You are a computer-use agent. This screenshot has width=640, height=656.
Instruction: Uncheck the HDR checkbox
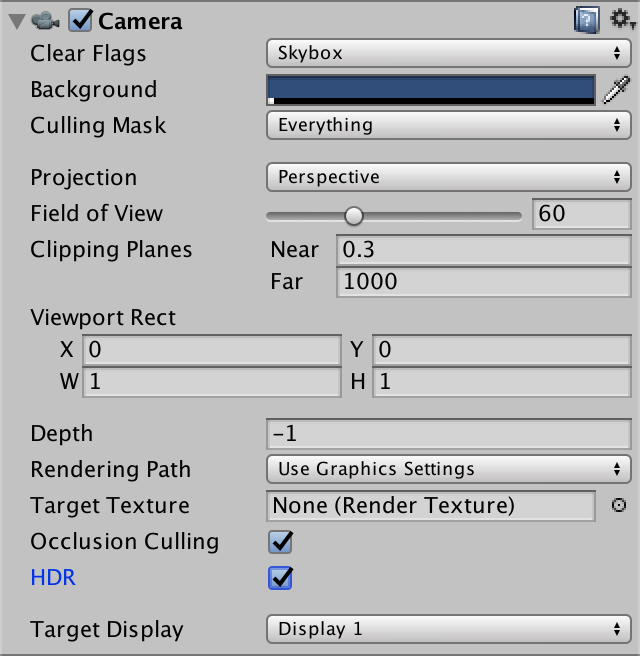point(280,578)
